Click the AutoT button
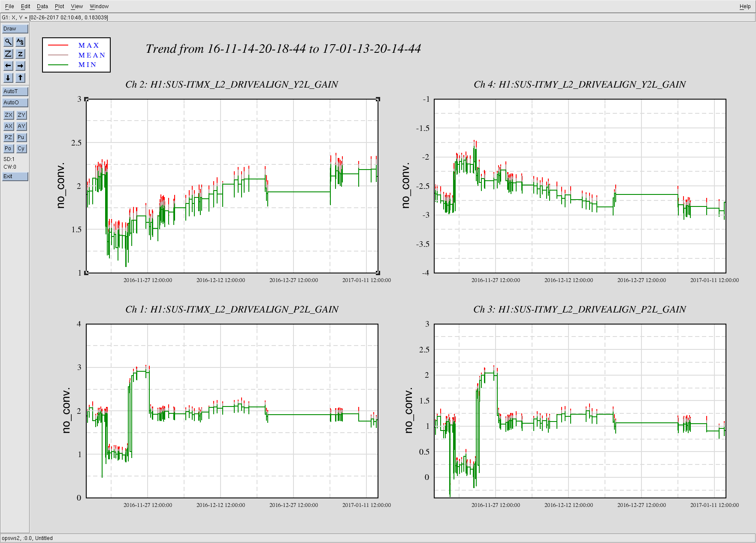 [x=15, y=91]
